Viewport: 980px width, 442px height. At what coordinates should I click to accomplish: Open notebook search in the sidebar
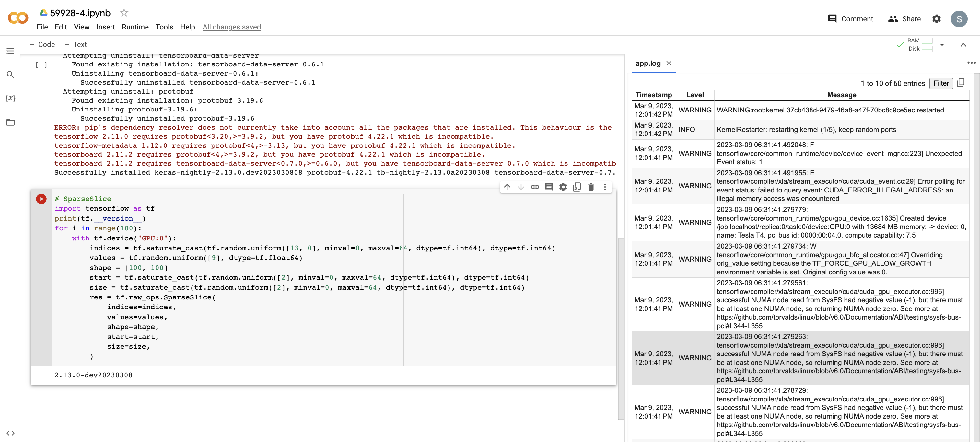point(10,75)
